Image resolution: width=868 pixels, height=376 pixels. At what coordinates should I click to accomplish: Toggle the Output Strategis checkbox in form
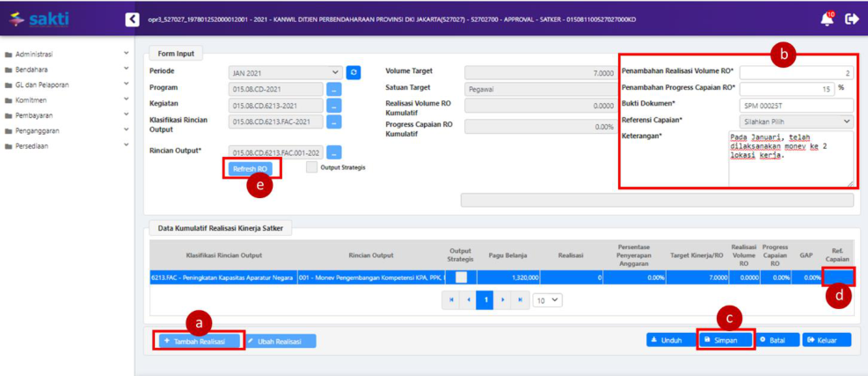pyautogui.click(x=312, y=167)
